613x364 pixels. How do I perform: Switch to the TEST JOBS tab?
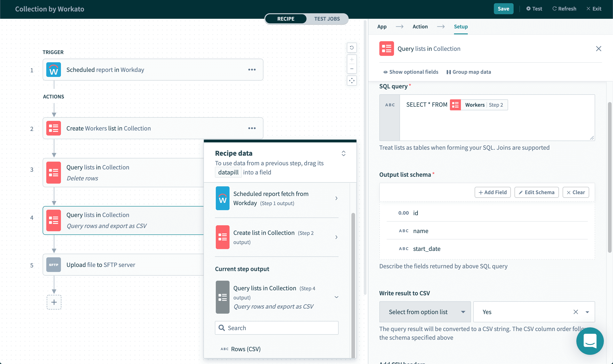[327, 18]
